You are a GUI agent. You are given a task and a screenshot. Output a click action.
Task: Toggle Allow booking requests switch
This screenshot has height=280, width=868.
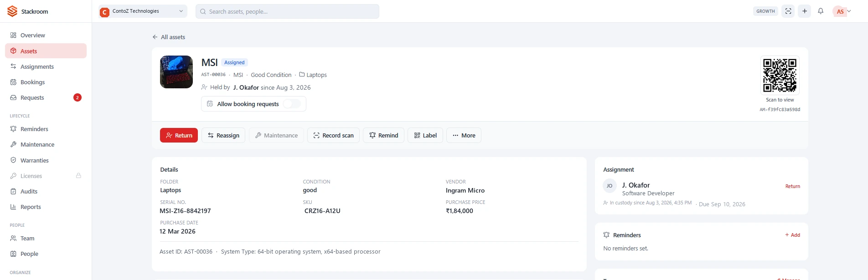pyautogui.click(x=292, y=104)
